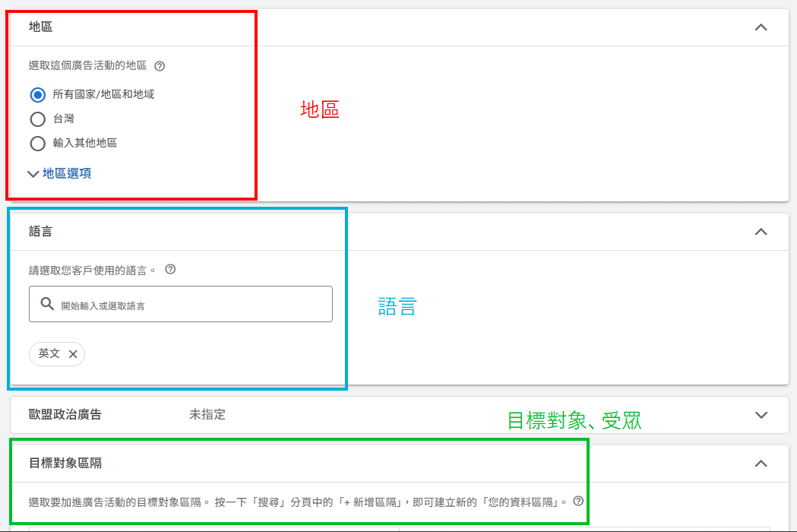Select the 台灣 radio button
The width and height of the screenshot is (797, 532).
pyautogui.click(x=37, y=119)
